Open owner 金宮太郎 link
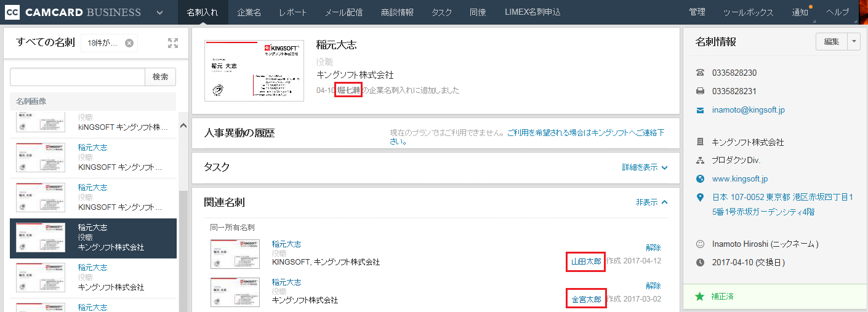 pos(586,300)
